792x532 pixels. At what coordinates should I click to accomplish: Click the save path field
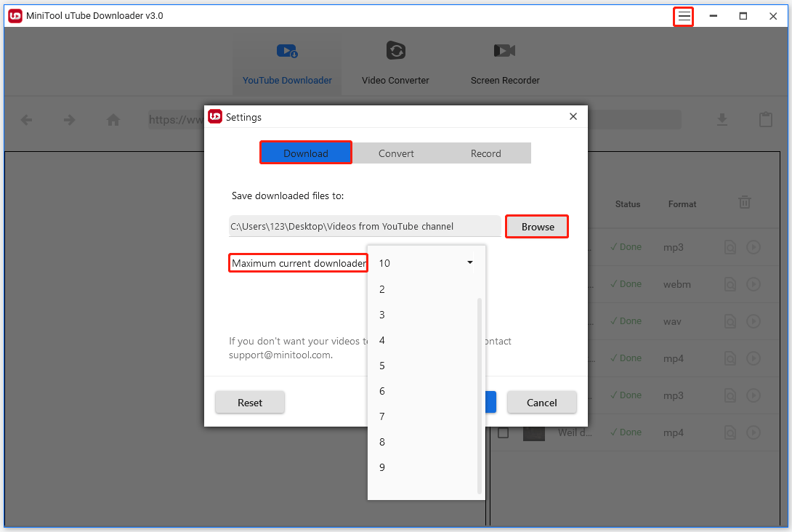pyautogui.click(x=365, y=226)
